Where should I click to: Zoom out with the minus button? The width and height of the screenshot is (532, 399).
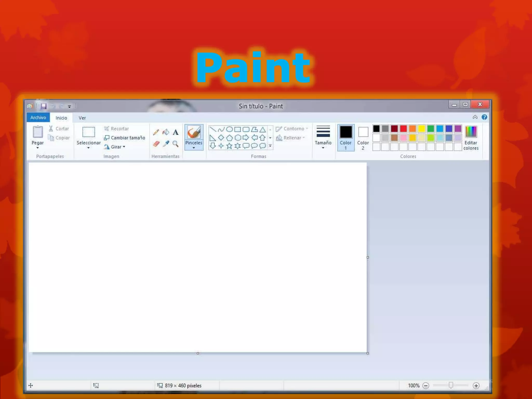pos(426,386)
